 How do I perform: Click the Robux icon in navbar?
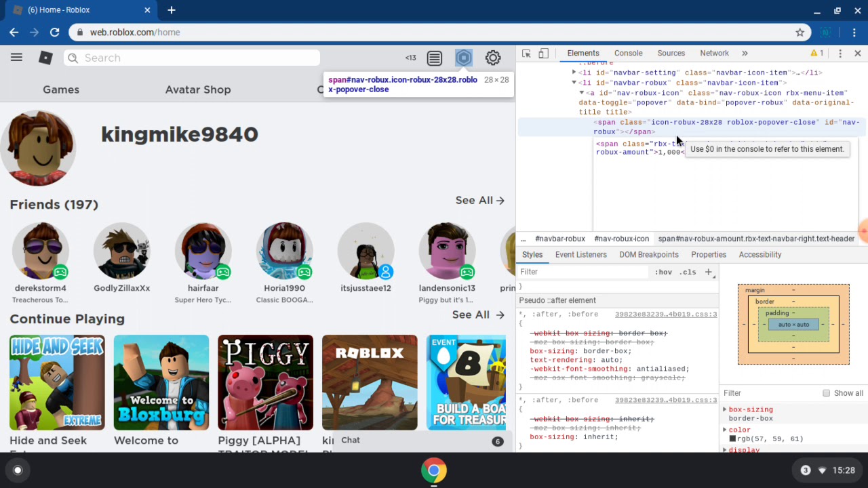click(464, 58)
